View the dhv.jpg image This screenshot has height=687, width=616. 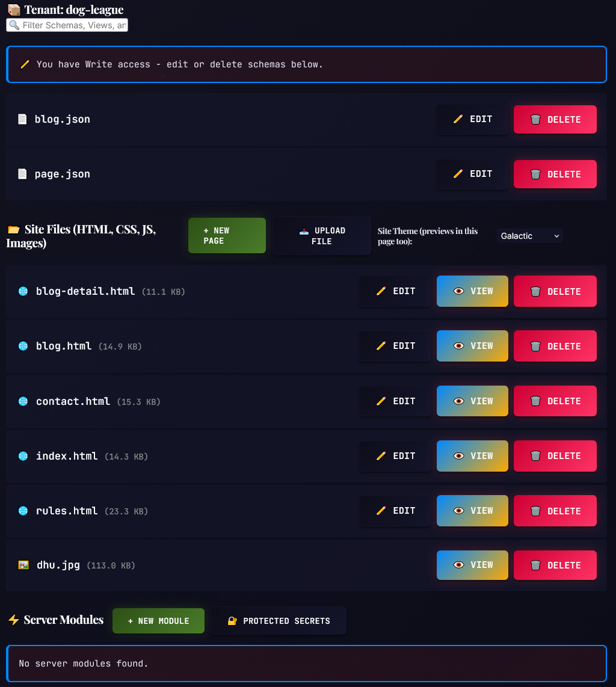pyautogui.click(x=472, y=565)
